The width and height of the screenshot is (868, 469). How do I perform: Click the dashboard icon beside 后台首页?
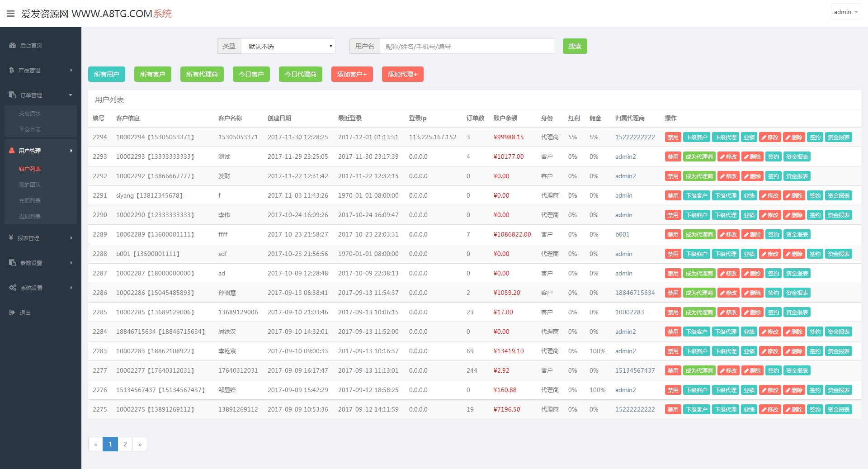pos(12,45)
